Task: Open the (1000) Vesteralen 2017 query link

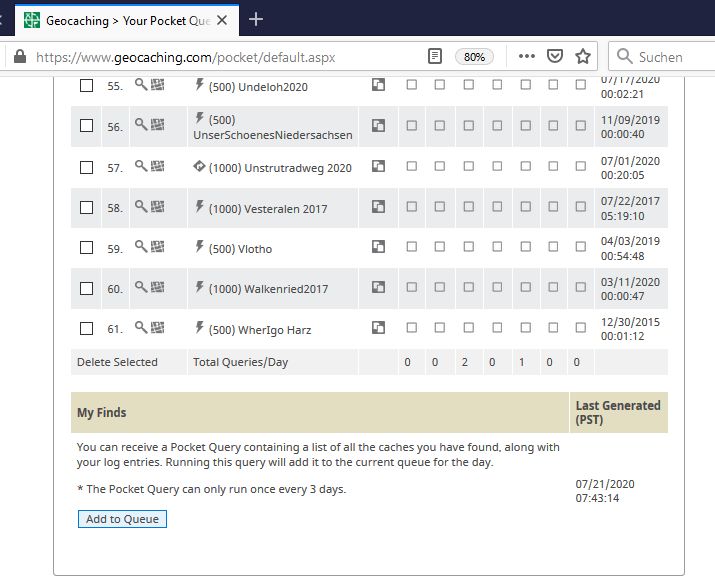Action: click(x=268, y=209)
